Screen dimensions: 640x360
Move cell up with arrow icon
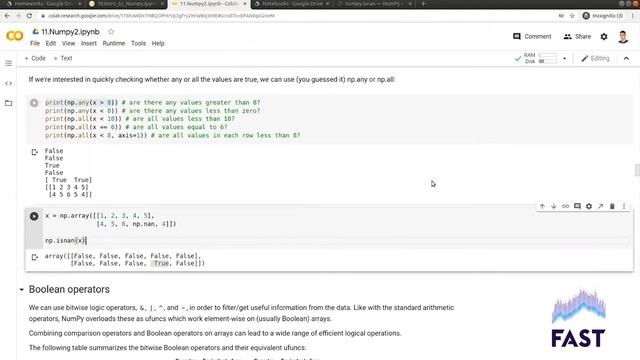tap(542, 207)
